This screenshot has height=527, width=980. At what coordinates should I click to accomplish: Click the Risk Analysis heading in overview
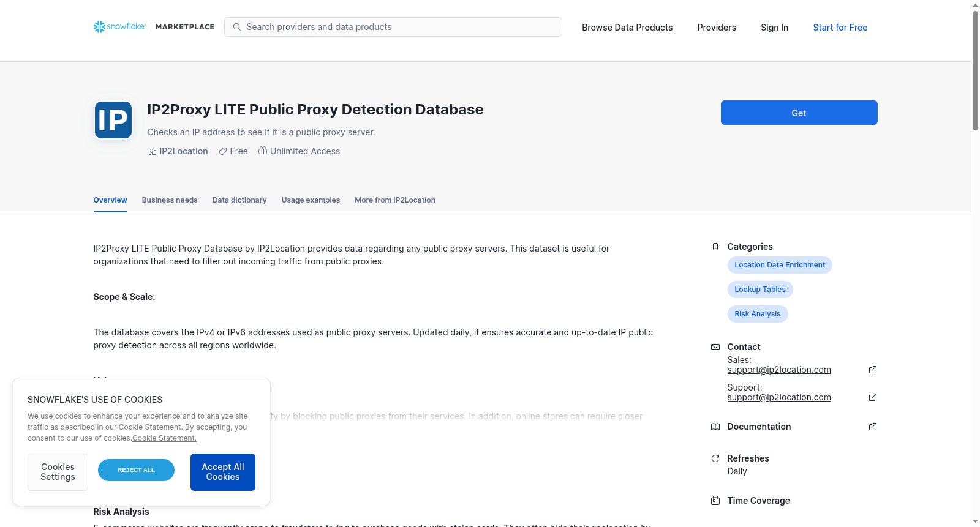(121, 512)
